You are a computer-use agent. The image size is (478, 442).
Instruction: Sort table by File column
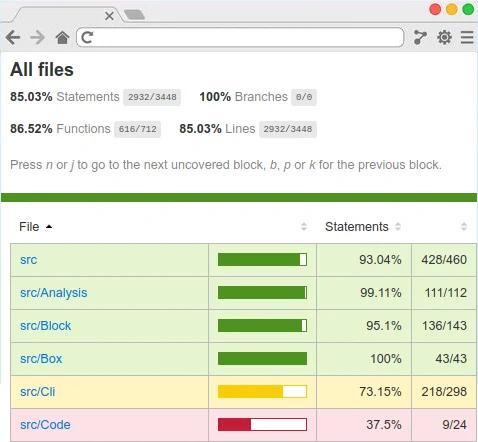point(35,227)
